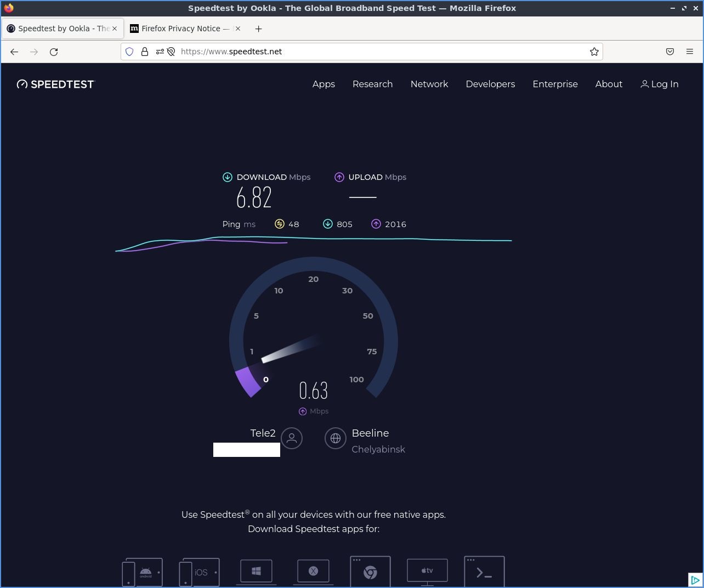Open the Android app download icon

[x=143, y=572]
